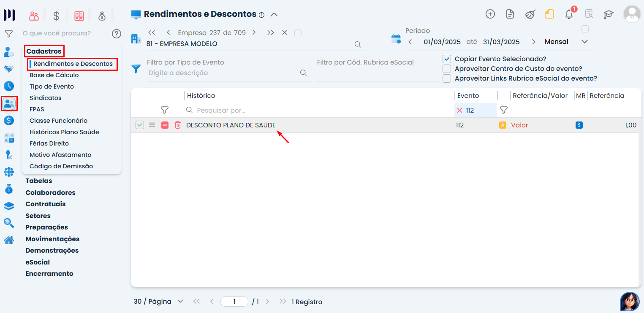
Task: Go back to the previous period arrow
Action: tap(410, 42)
